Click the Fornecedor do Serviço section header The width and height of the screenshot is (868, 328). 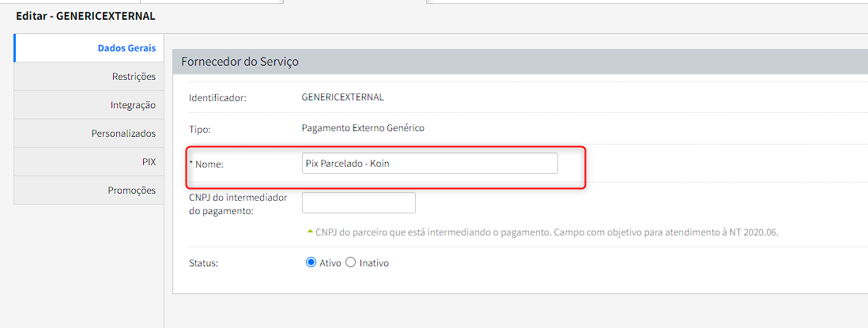[240, 61]
